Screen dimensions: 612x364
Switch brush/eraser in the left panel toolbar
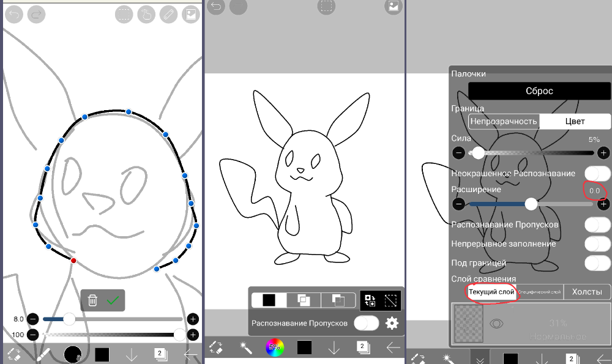[x=13, y=355]
